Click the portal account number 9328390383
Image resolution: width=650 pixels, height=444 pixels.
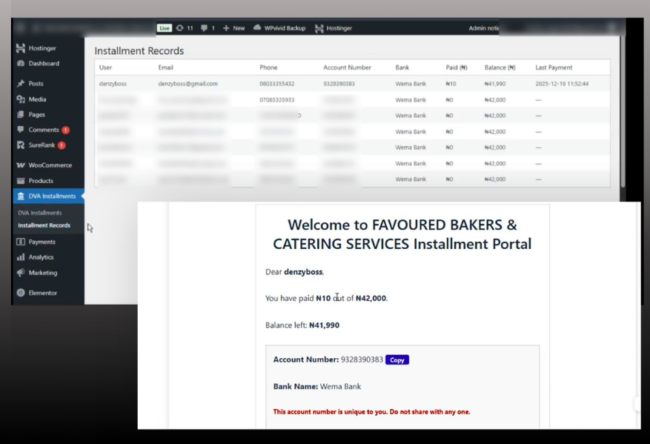pyautogui.click(x=362, y=359)
